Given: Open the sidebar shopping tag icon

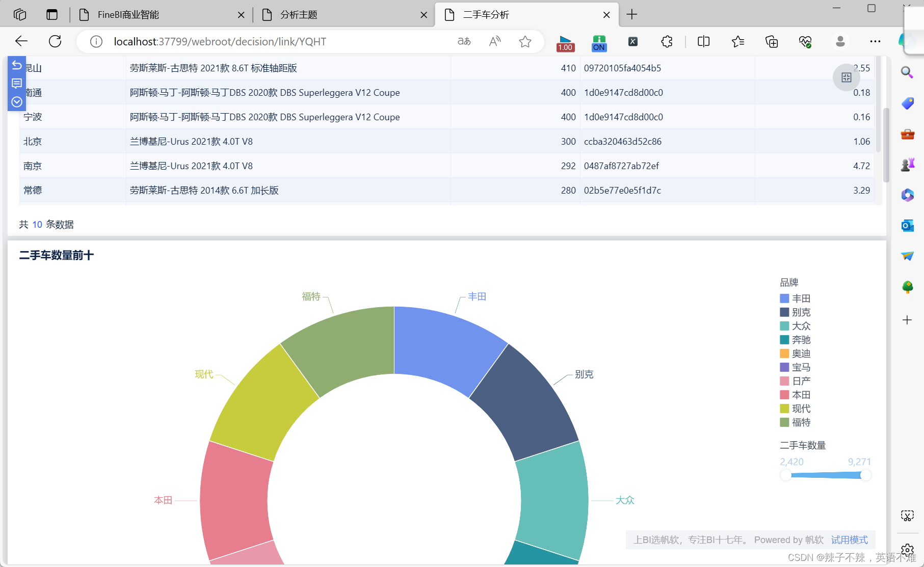Looking at the screenshot, I should [907, 103].
